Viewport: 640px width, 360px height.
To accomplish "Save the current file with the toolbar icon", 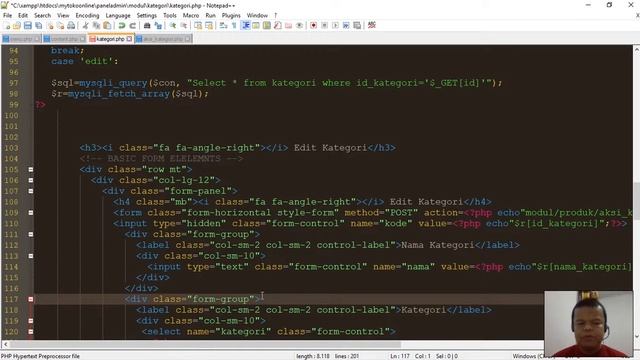I will pos(28,25).
